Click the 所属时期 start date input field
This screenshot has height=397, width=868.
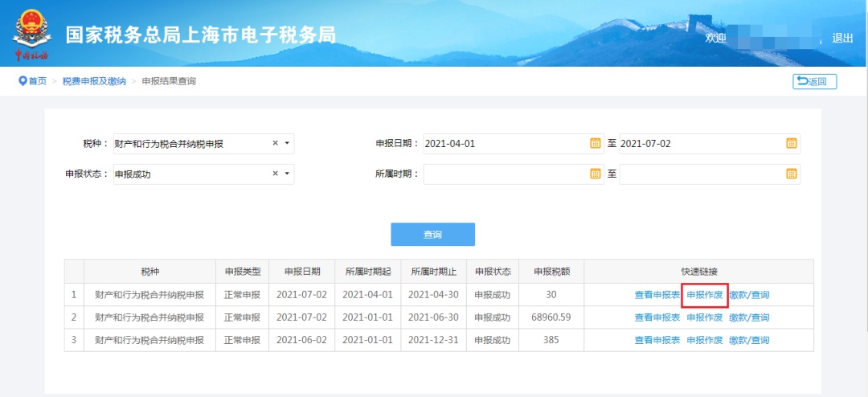(506, 174)
